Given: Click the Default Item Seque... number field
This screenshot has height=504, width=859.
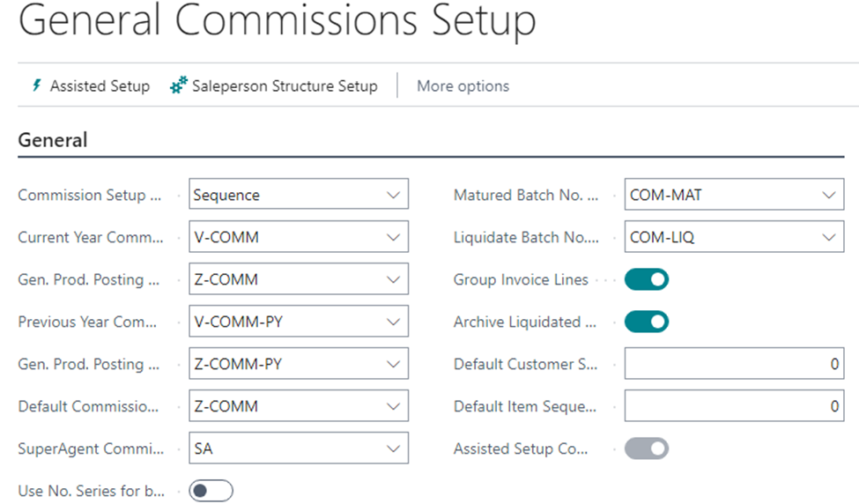Looking at the screenshot, I should (734, 406).
